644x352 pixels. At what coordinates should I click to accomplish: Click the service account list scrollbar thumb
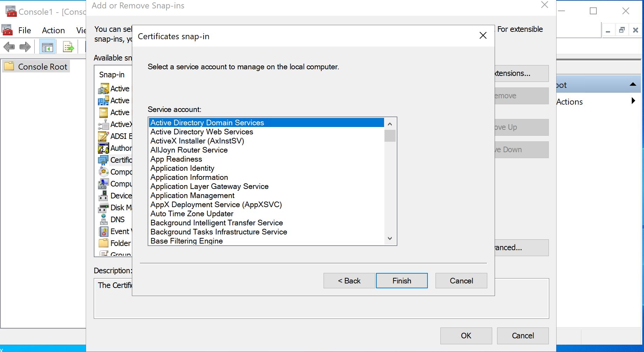(390, 136)
